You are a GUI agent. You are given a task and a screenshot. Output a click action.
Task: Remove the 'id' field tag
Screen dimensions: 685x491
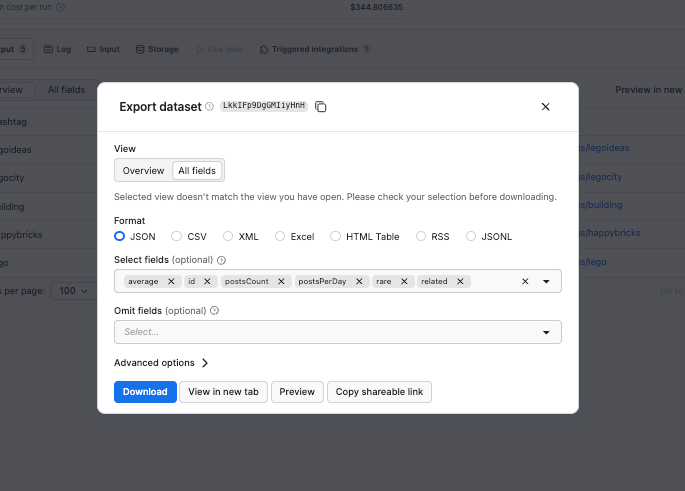coord(208,281)
